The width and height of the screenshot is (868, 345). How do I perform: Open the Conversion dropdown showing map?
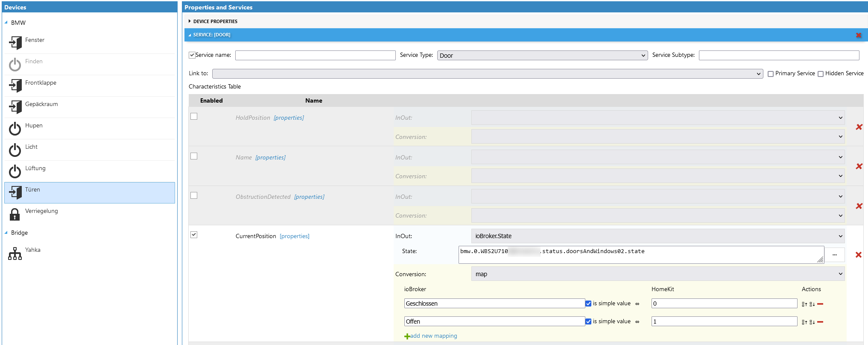[x=658, y=274]
